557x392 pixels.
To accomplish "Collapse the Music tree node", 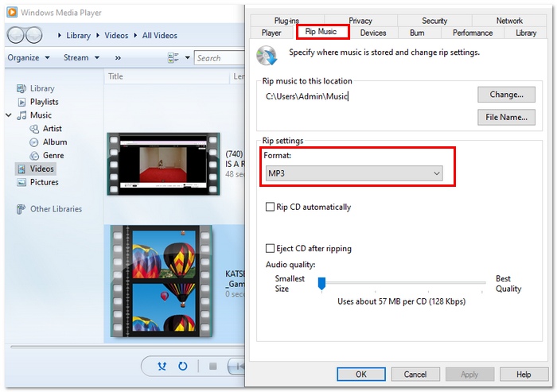I will [x=9, y=115].
